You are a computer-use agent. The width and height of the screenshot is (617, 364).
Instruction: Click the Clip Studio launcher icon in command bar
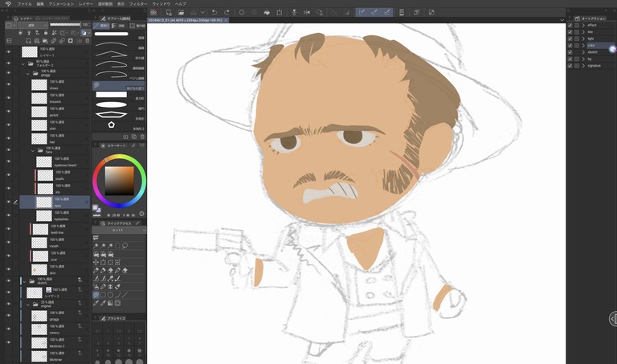point(153,13)
